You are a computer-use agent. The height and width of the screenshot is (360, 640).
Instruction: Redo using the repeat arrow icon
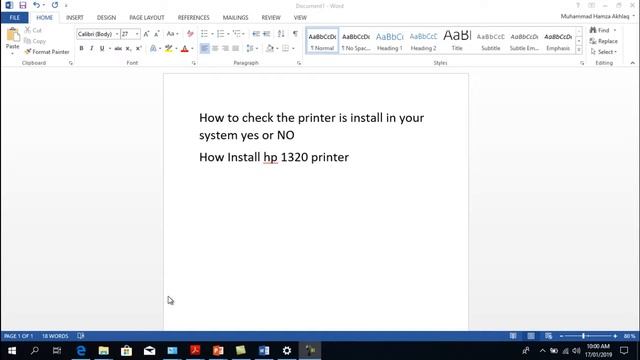coord(55,5)
